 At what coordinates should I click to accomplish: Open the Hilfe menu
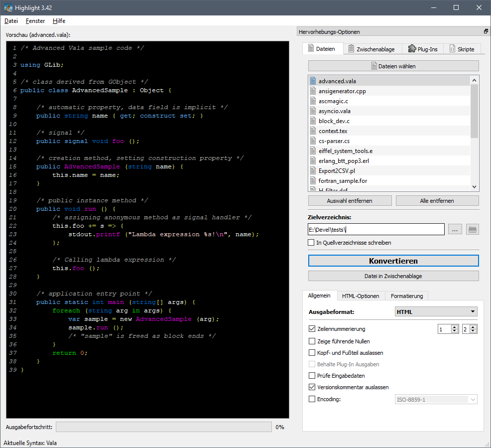[x=59, y=20]
